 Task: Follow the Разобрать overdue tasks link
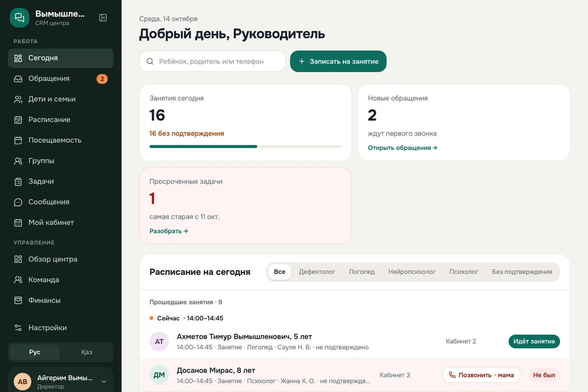[x=169, y=231]
